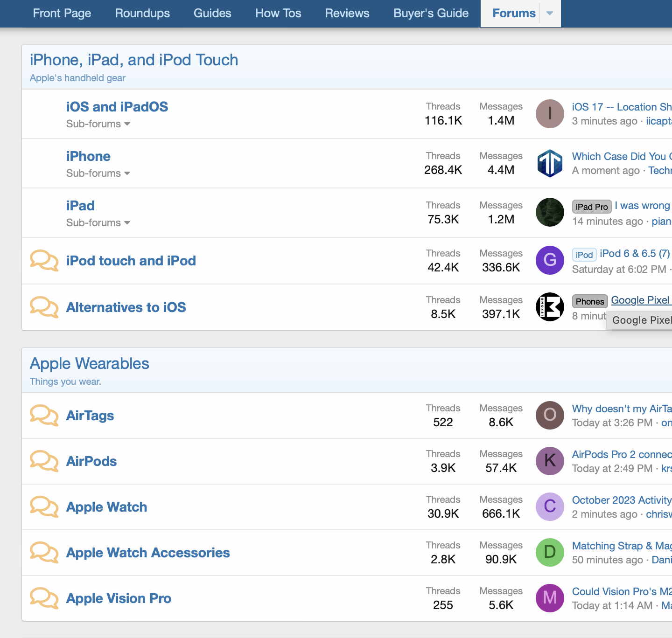Open the iOS and iPadOS forum
672x638 pixels.
[117, 107]
